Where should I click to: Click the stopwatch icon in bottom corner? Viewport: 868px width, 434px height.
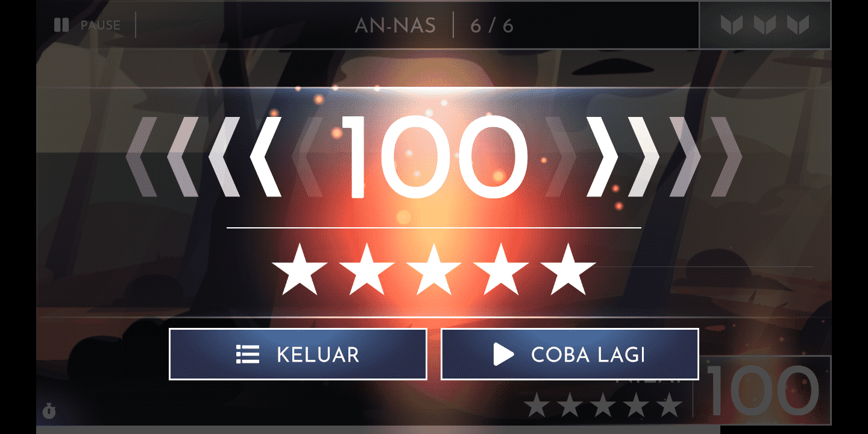pos(49,412)
